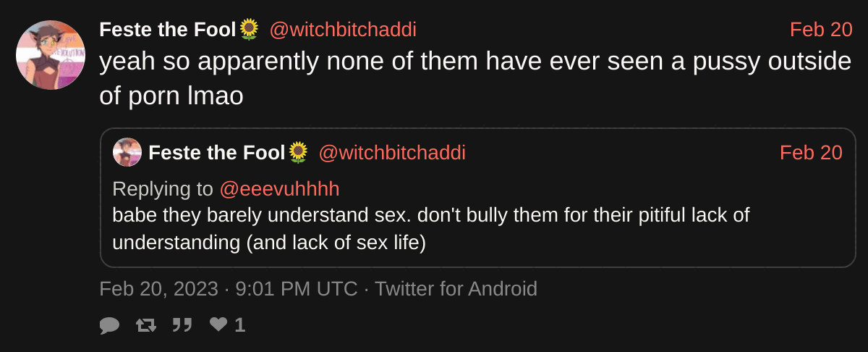868x352 pixels.
Task: Click the like count number 1
Action: 240,326
